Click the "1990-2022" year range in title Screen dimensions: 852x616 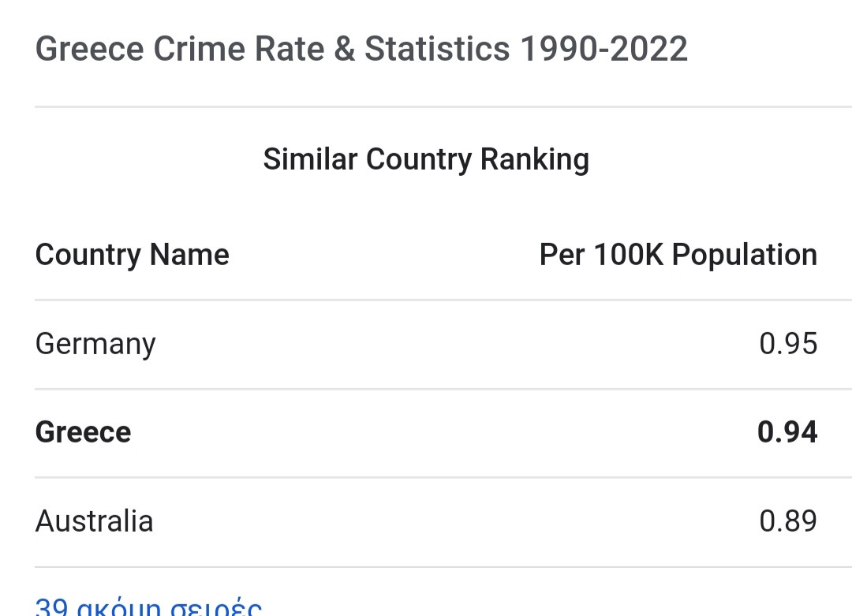click(x=603, y=49)
